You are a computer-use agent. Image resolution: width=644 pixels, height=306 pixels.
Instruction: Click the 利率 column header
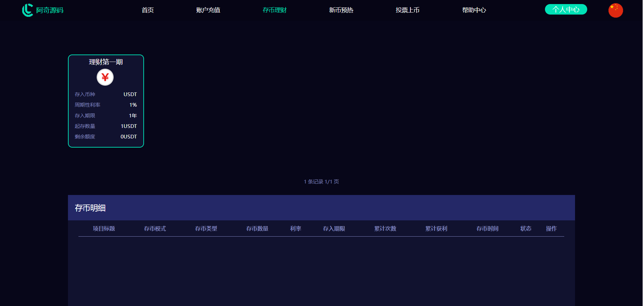pos(296,229)
